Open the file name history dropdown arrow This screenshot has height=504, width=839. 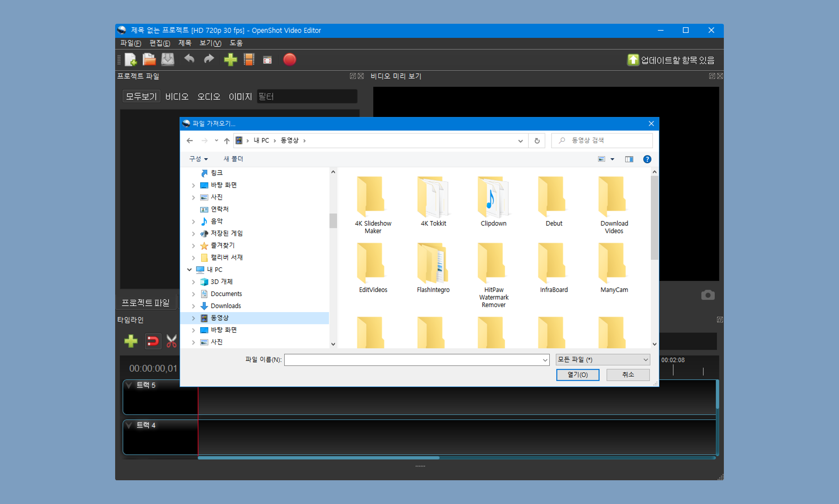(x=545, y=360)
